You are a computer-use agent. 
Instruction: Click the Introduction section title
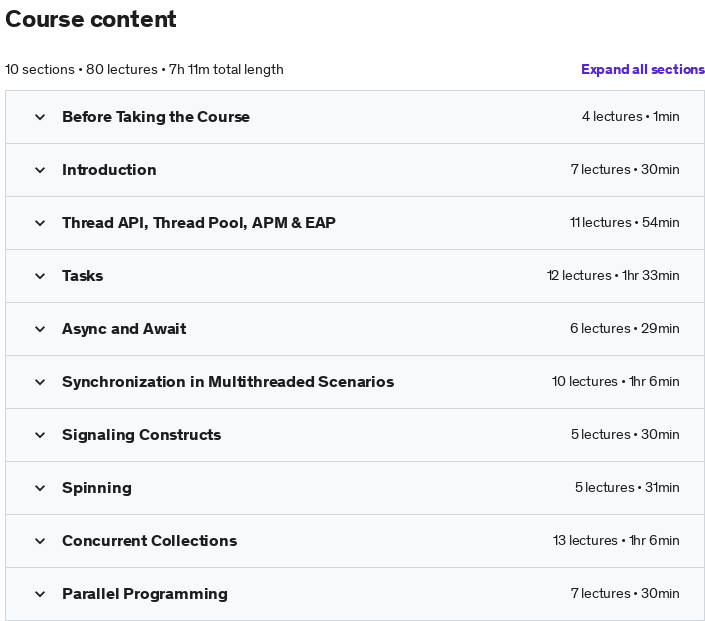[109, 170]
